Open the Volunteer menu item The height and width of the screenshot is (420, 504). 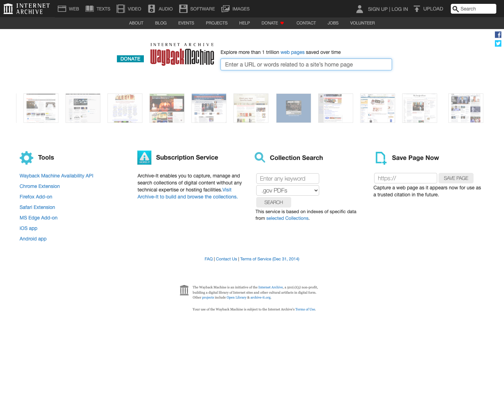[362, 23]
